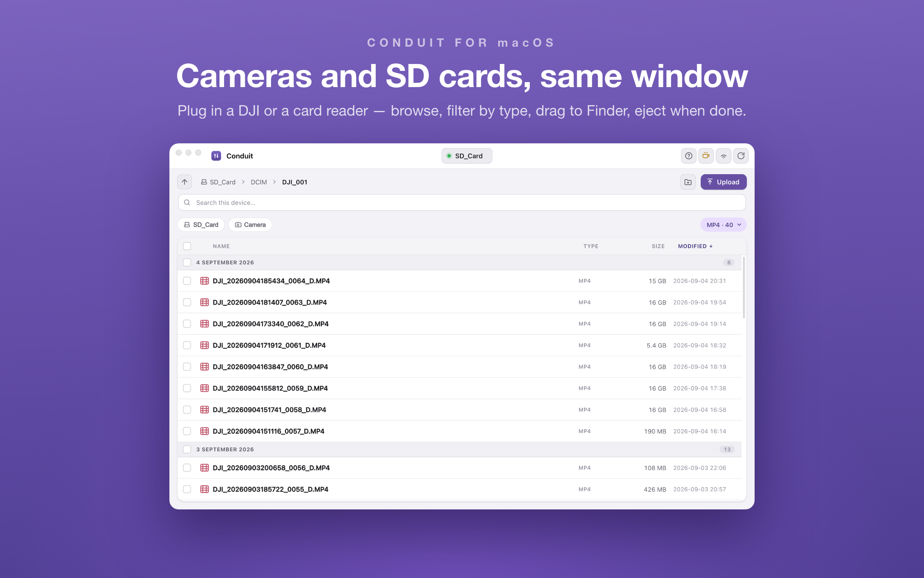Switch to the Camera device tab
The width and height of the screenshot is (924, 578).
250,225
